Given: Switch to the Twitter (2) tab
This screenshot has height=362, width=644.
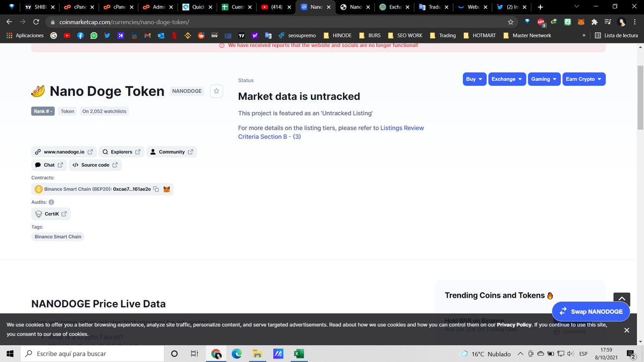Looking at the screenshot, I should tap(511, 8).
